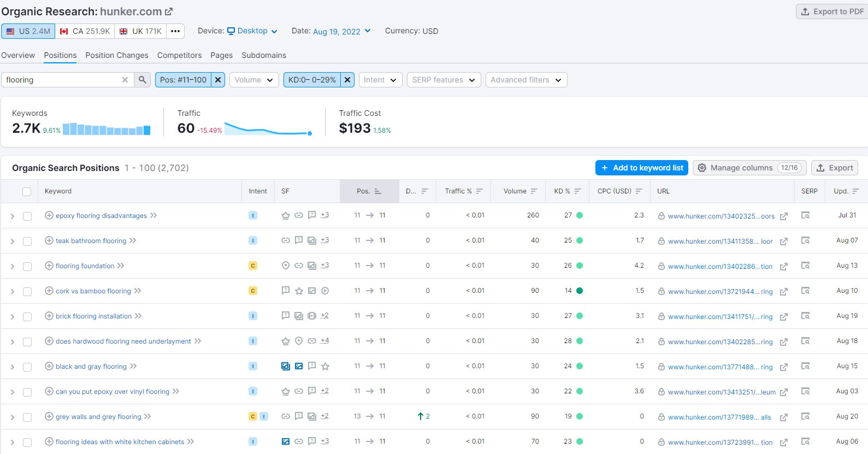
Task: Click the Traffic trend line chart
Action: (268, 129)
